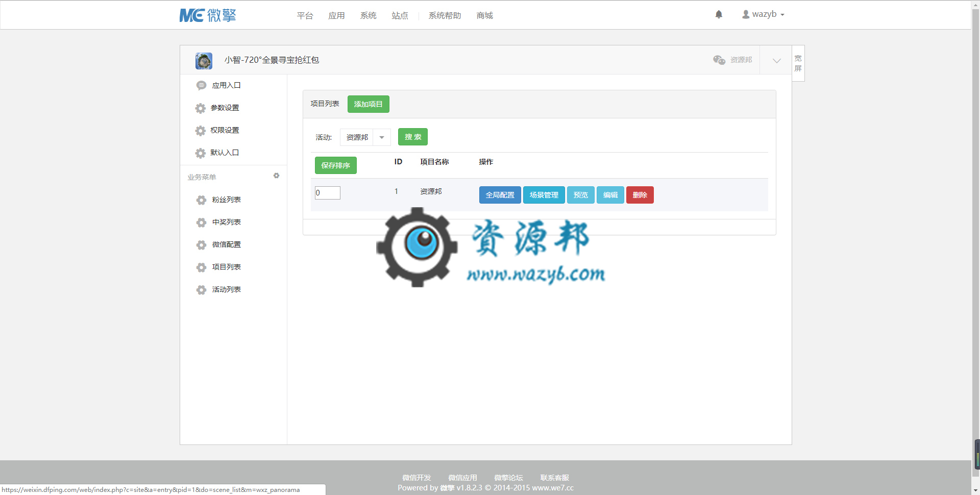Click 预览 for 资源邦 project
980x495 pixels.
[580, 195]
